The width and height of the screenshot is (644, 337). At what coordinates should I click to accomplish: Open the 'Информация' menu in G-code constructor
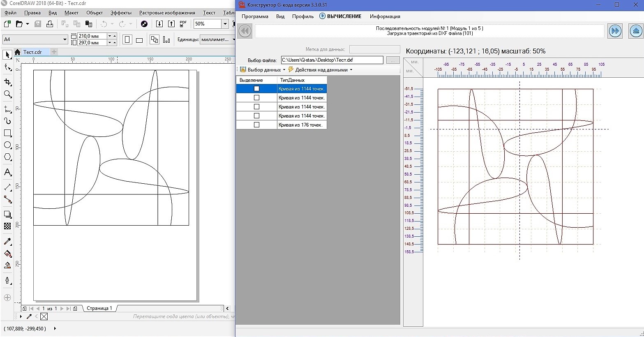tap(385, 16)
